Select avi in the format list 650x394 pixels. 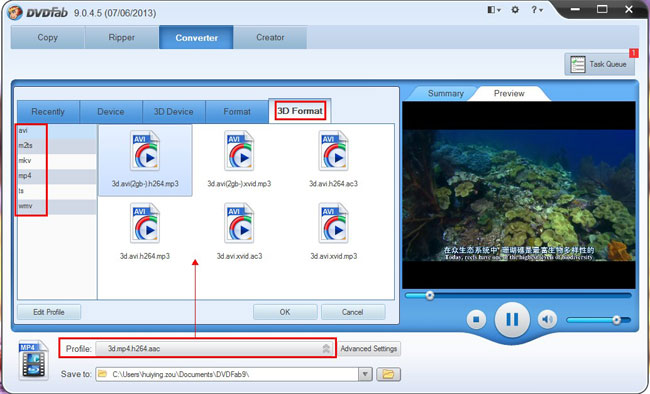(x=57, y=131)
